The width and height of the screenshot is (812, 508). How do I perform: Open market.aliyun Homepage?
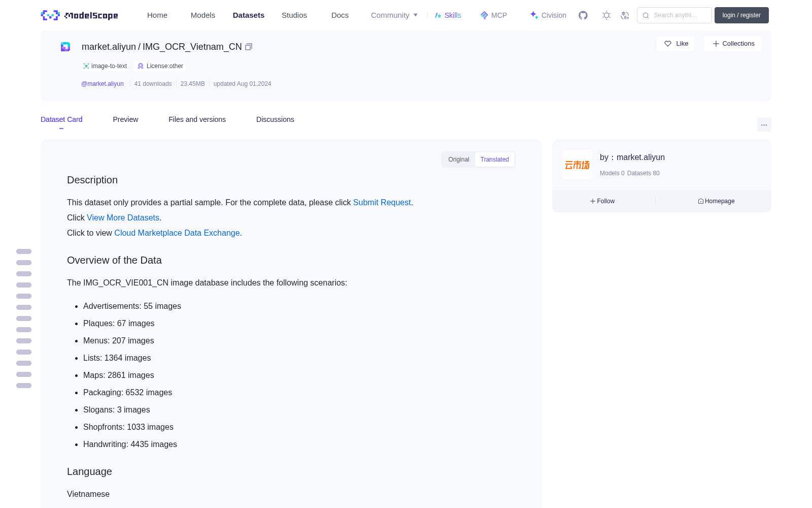716,201
